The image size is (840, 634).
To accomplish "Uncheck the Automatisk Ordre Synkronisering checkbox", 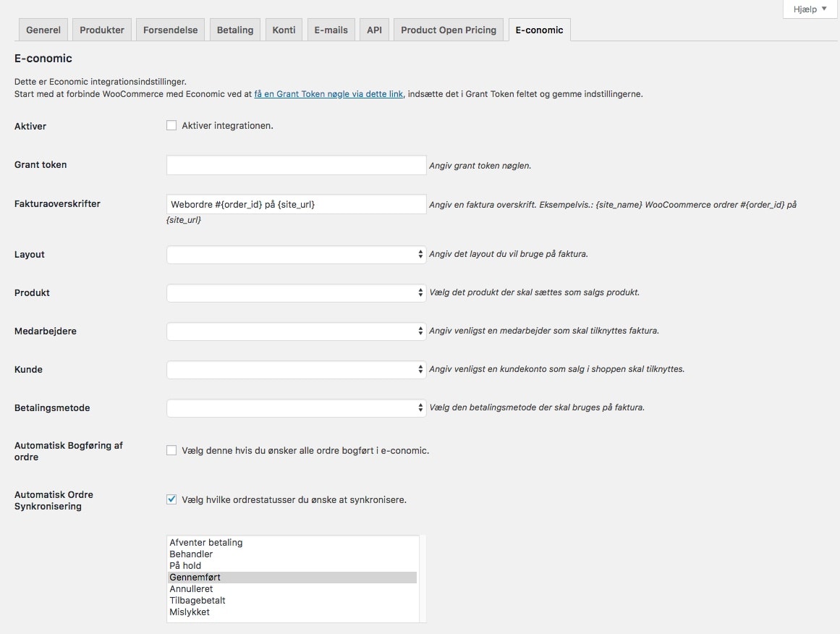I will pos(171,499).
